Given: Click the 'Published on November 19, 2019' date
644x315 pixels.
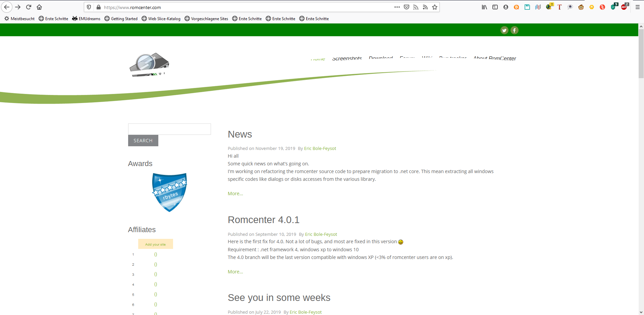Looking at the screenshot, I should pos(262,148).
